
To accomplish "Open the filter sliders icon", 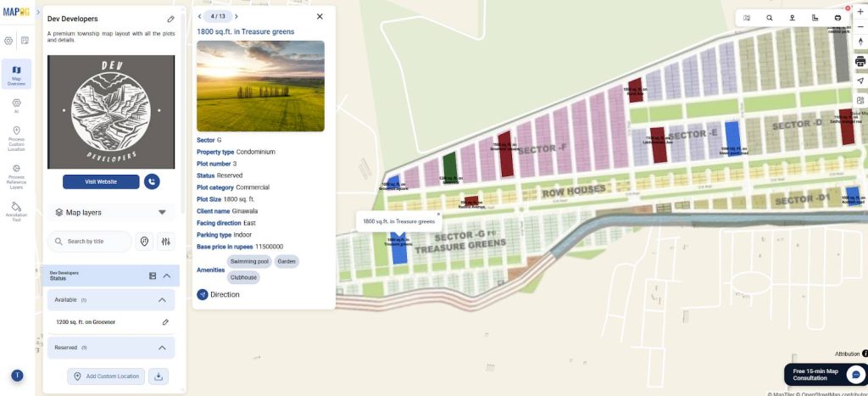I will coord(165,242).
